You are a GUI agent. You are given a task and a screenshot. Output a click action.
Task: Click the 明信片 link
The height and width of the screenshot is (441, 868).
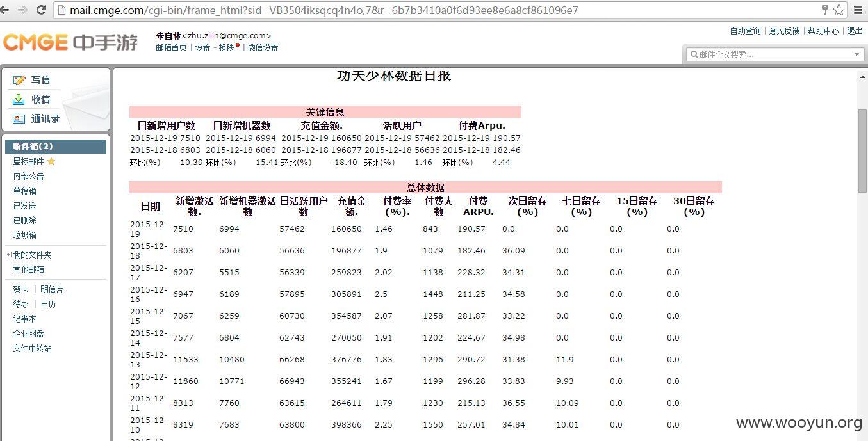[52, 289]
